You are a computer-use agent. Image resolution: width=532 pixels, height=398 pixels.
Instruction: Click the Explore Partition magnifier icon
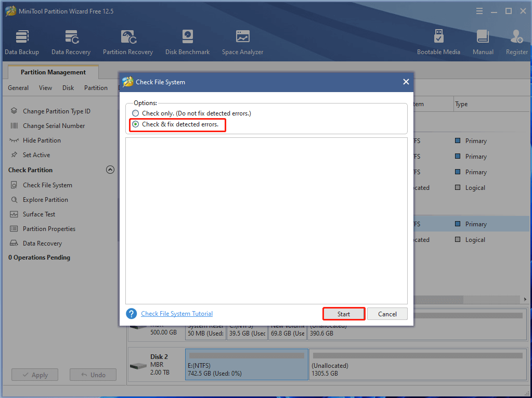point(14,199)
